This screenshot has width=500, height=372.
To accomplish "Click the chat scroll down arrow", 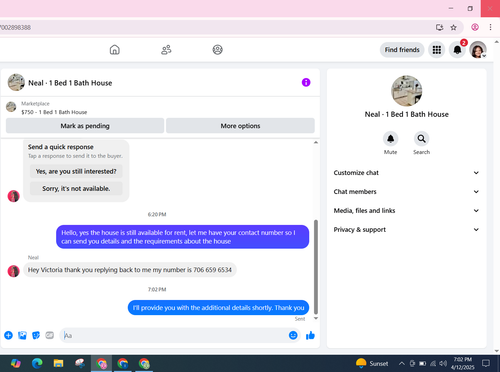I will (316, 318).
